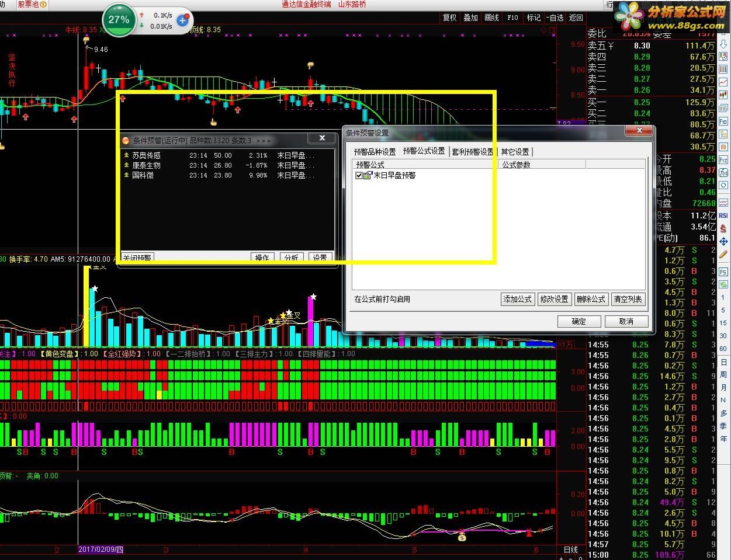This screenshot has height=560, width=731.
Task: Click 操作 button in alert window
Action: (262, 258)
